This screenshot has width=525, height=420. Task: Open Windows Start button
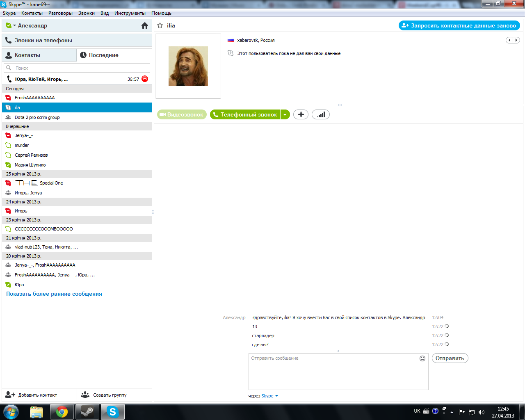[11, 411]
